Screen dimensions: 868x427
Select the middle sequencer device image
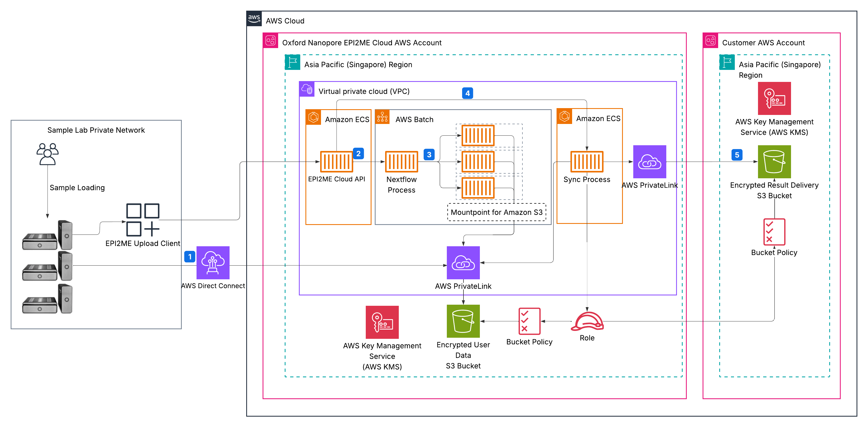coord(47,266)
